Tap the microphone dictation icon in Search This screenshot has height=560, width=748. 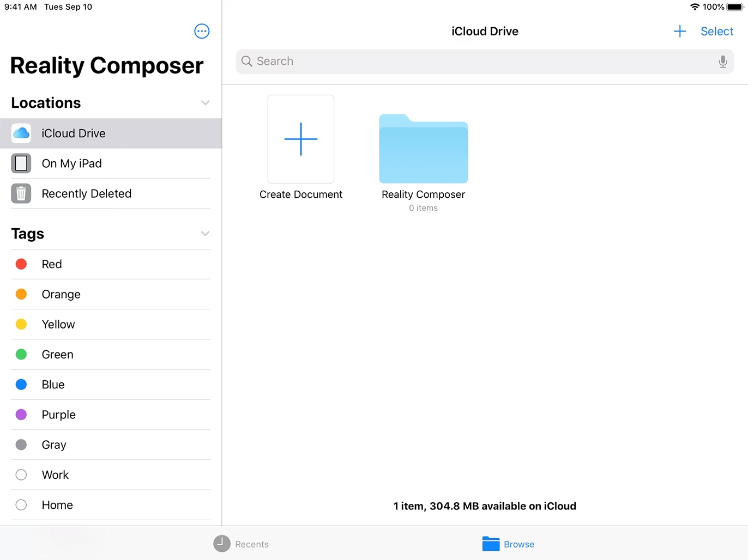click(x=723, y=62)
